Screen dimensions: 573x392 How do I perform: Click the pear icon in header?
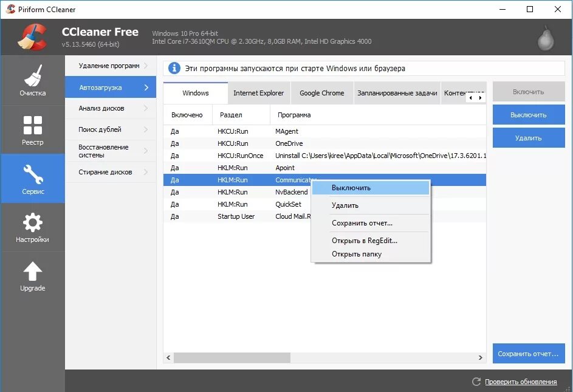546,38
